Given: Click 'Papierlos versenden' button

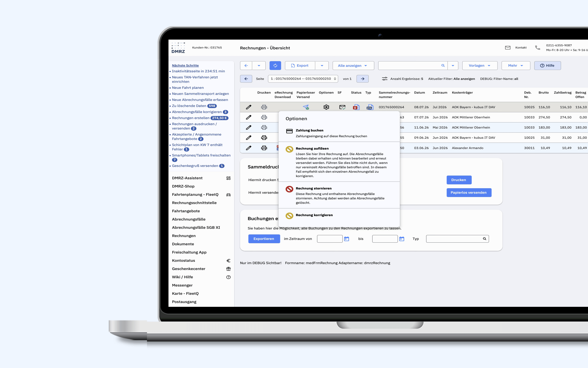Looking at the screenshot, I should pos(469,193).
